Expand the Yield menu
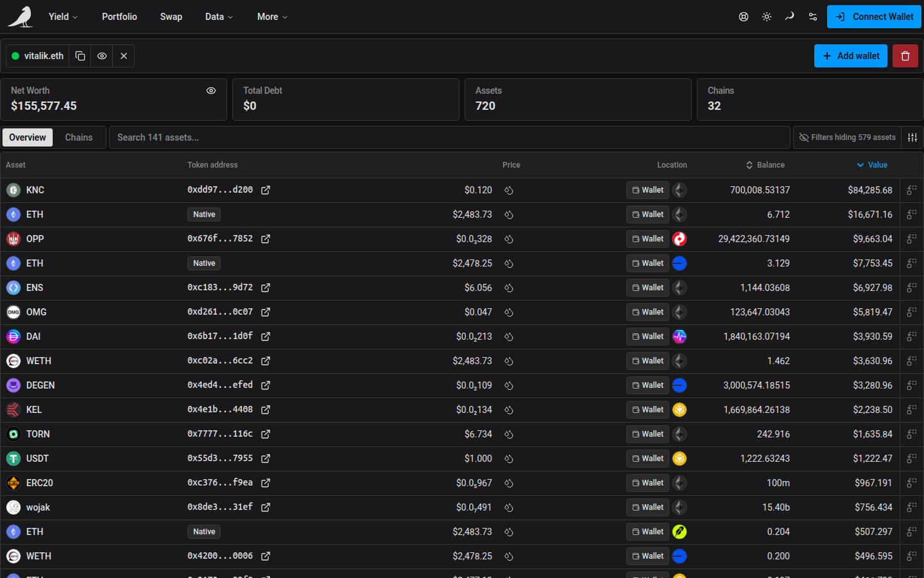This screenshot has height=578, width=924. tap(63, 17)
